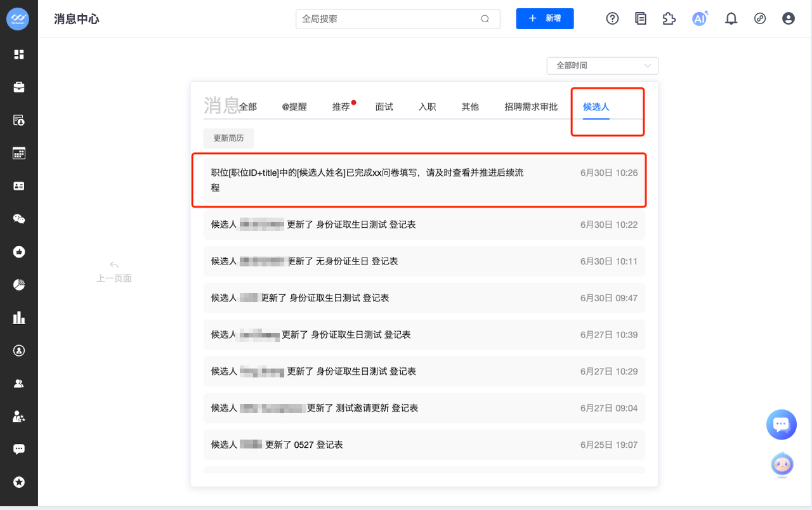Select the 面试 tab
Image resolution: width=812 pixels, height=510 pixels.
click(384, 107)
